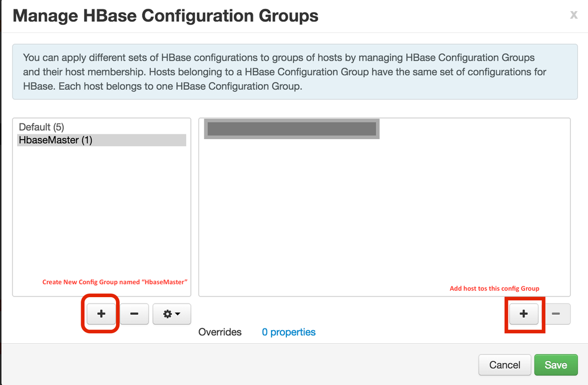Click the blue informational description banner
Screen dimensions: 588x385
click(x=295, y=73)
